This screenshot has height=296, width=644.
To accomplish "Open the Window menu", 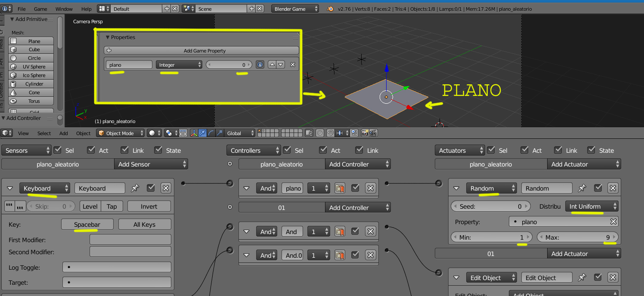I will click(x=64, y=9).
